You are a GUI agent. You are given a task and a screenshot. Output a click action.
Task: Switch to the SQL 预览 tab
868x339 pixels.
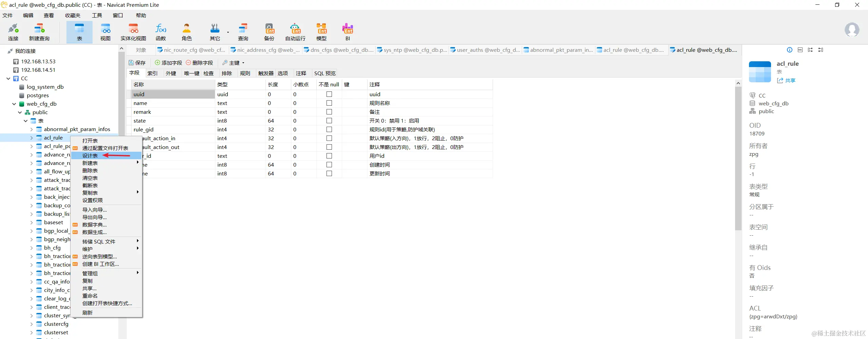(325, 73)
